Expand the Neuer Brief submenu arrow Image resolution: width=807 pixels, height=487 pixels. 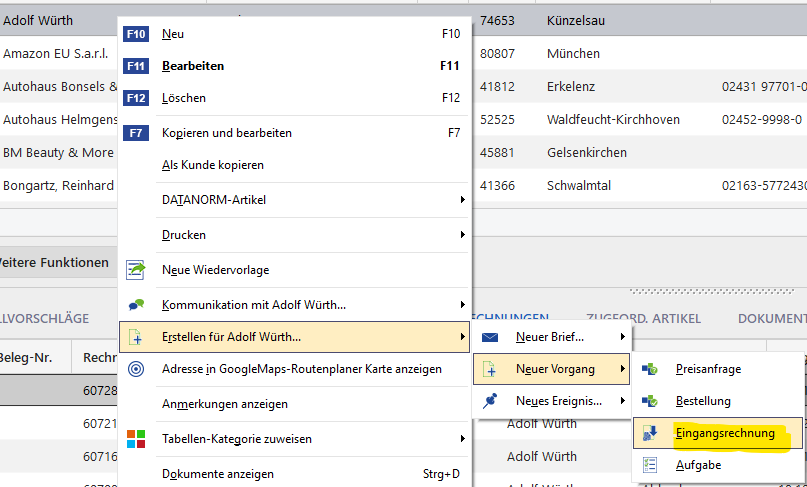coord(623,337)
